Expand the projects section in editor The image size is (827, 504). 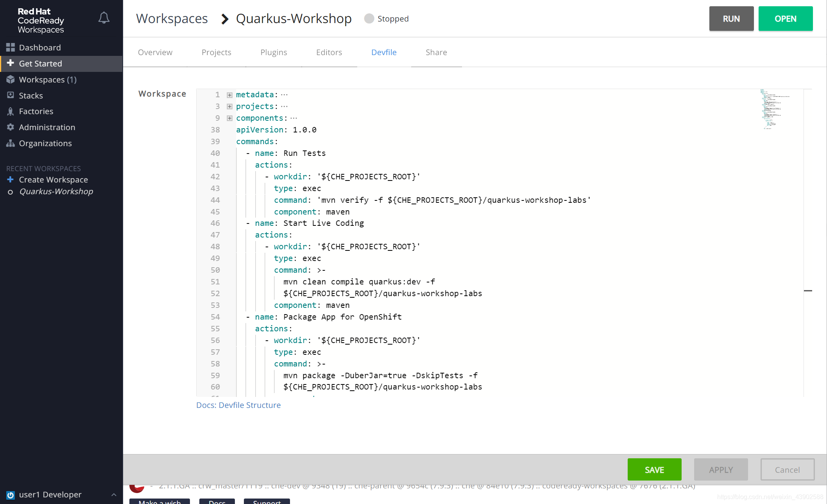point(230,107)
